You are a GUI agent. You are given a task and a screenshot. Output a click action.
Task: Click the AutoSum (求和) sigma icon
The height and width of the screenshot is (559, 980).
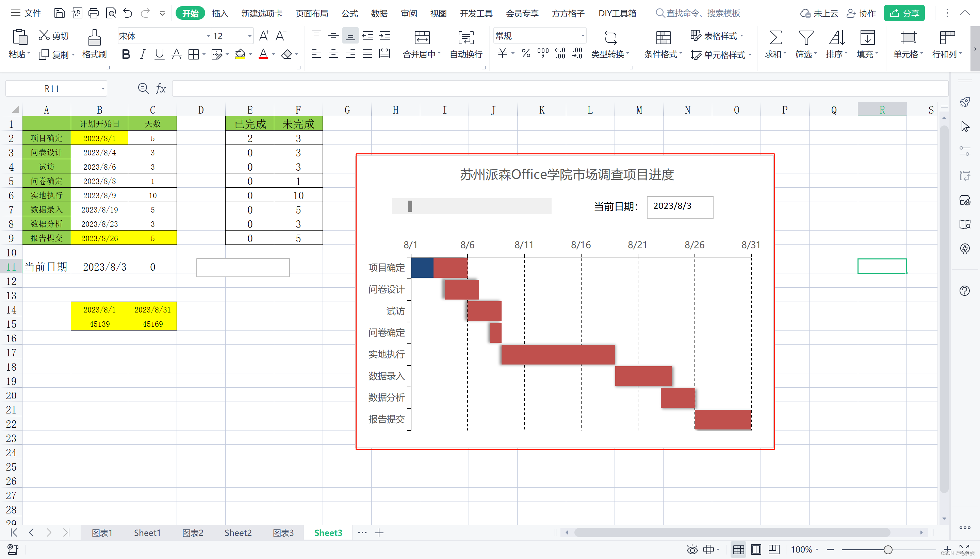click(x=775, y=38)
